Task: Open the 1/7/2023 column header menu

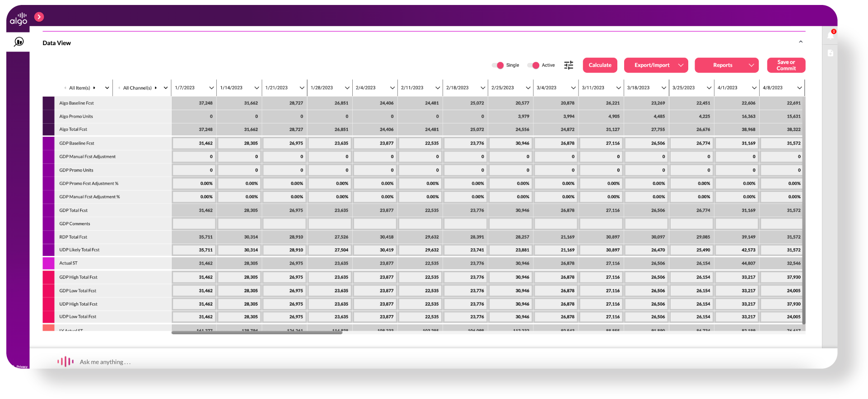Action: click(x=211, y=88)
